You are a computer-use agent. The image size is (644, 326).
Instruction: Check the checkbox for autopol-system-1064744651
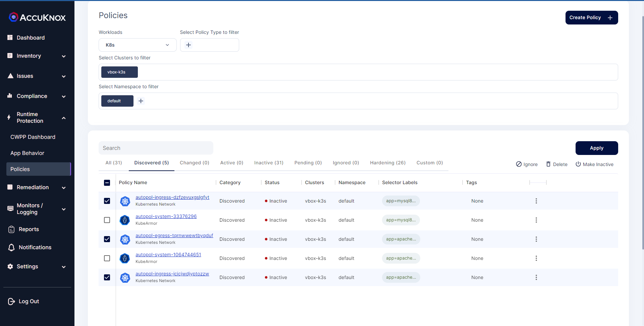click(107, 258)
